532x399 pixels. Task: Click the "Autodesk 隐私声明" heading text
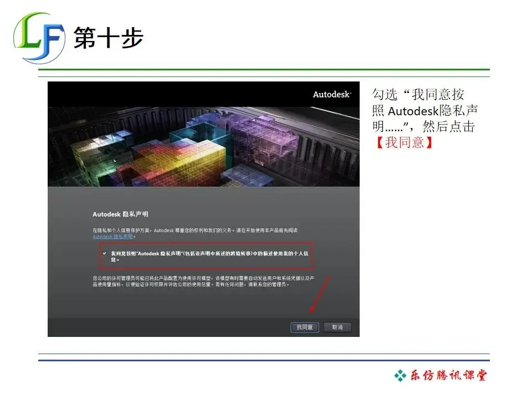click(120, 214)
